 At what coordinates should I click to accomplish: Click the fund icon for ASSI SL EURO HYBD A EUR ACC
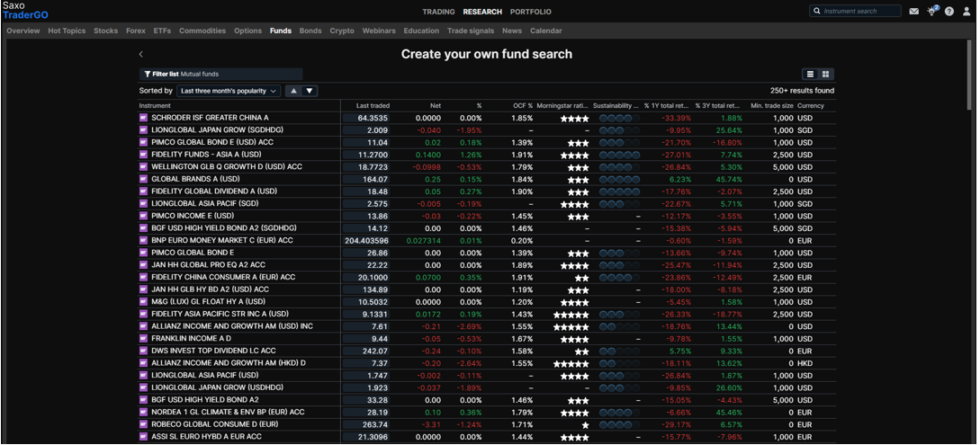pyautogui.click(x=142, y=436)
